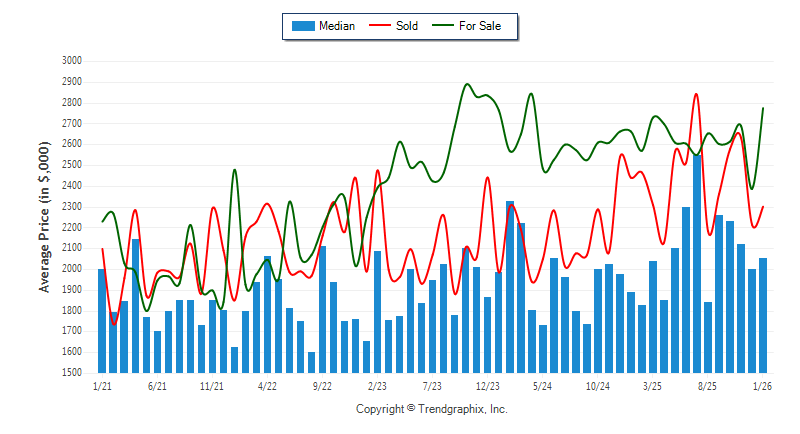Click the 9/22 x-axis date label
The height and width of the screenshot is (434, 800).
tap(322, 385)
